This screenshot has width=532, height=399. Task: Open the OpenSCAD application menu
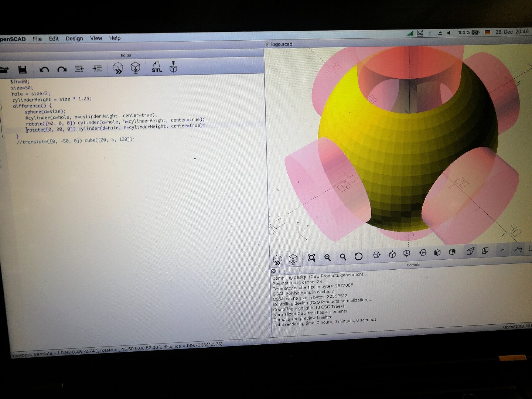(13, 39)
